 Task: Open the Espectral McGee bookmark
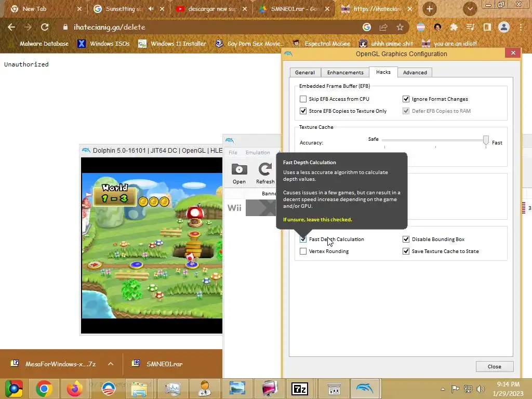pos(321,44)
